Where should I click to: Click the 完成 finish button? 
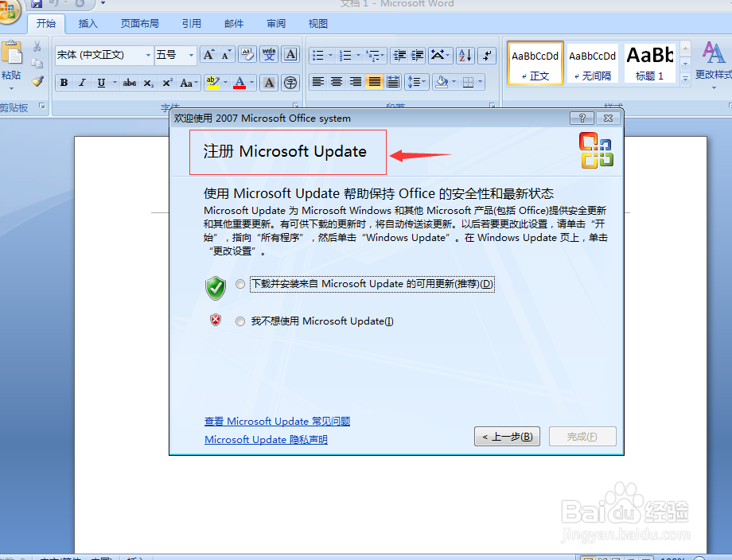(x=582, y=437)
